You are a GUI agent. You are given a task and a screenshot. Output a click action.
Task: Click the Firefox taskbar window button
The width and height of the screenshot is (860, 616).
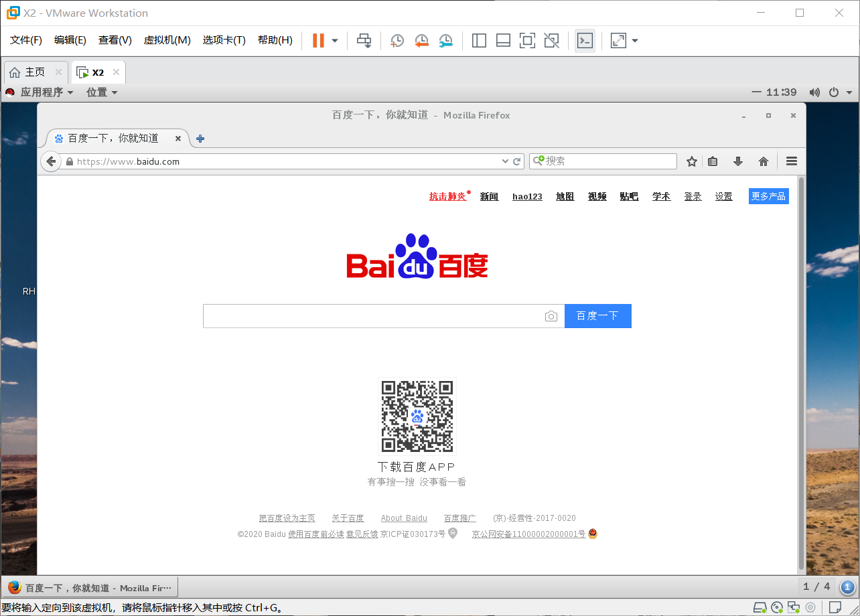tap(90, 588)
